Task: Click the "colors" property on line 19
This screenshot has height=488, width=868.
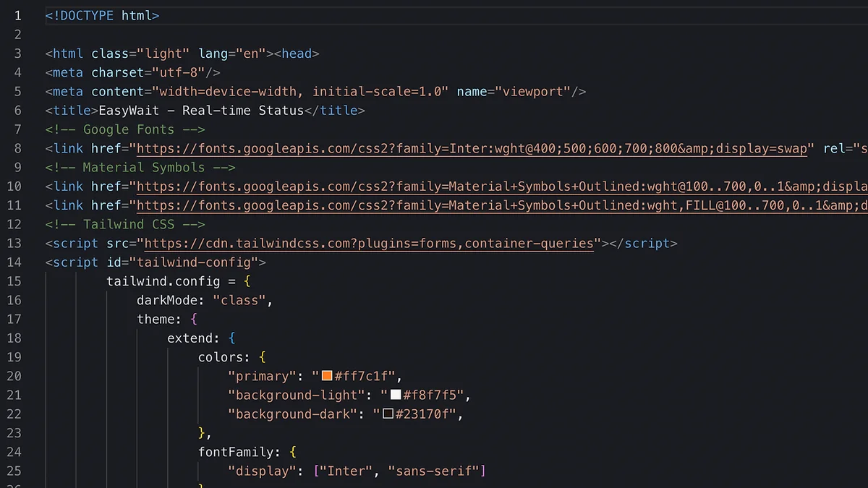Action: (221, 357)
